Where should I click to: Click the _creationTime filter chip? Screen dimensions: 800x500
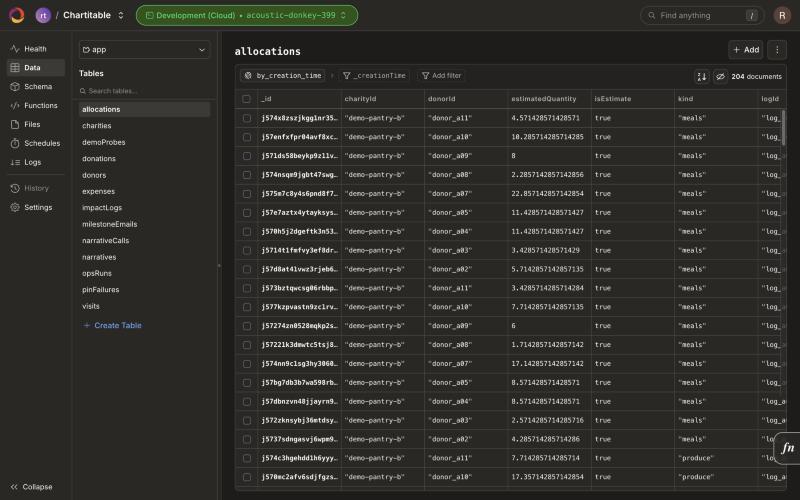[x=374, y=76]
